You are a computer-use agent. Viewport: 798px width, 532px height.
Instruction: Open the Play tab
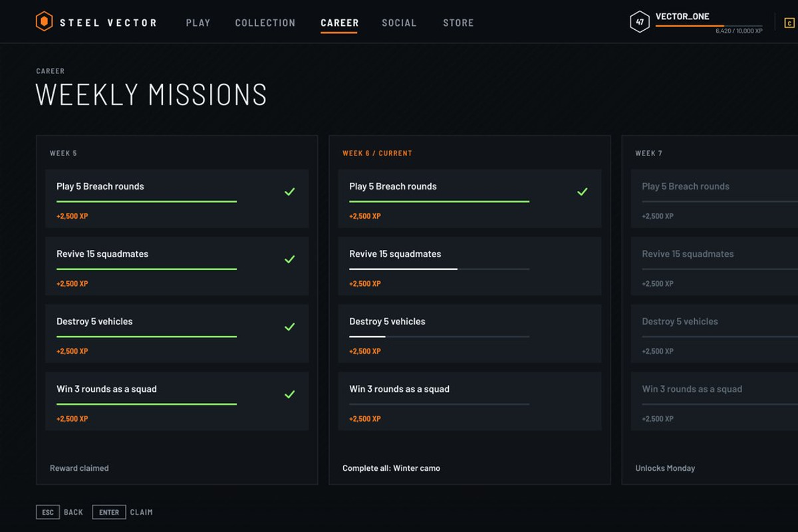click(198, 23)
